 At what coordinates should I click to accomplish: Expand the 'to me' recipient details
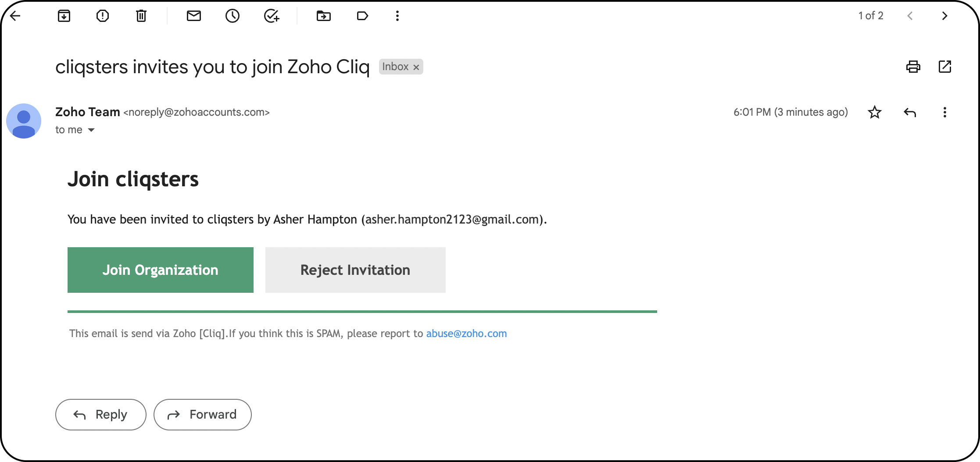click(91, 130)
